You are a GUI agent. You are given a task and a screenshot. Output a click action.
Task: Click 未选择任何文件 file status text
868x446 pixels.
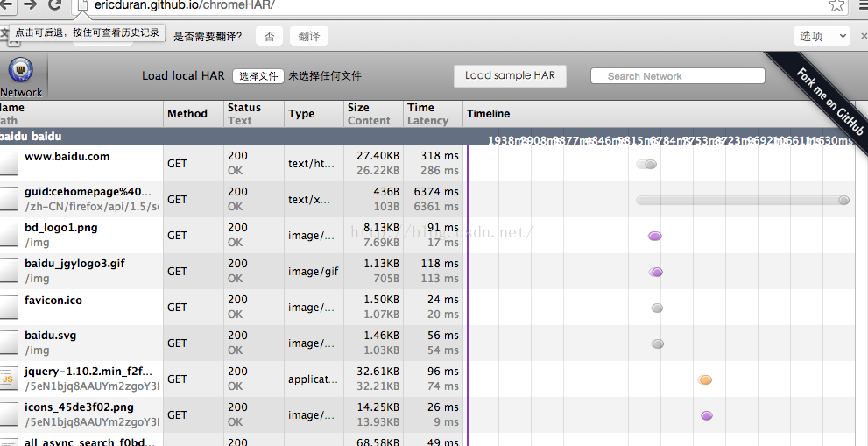click(325, 76)
